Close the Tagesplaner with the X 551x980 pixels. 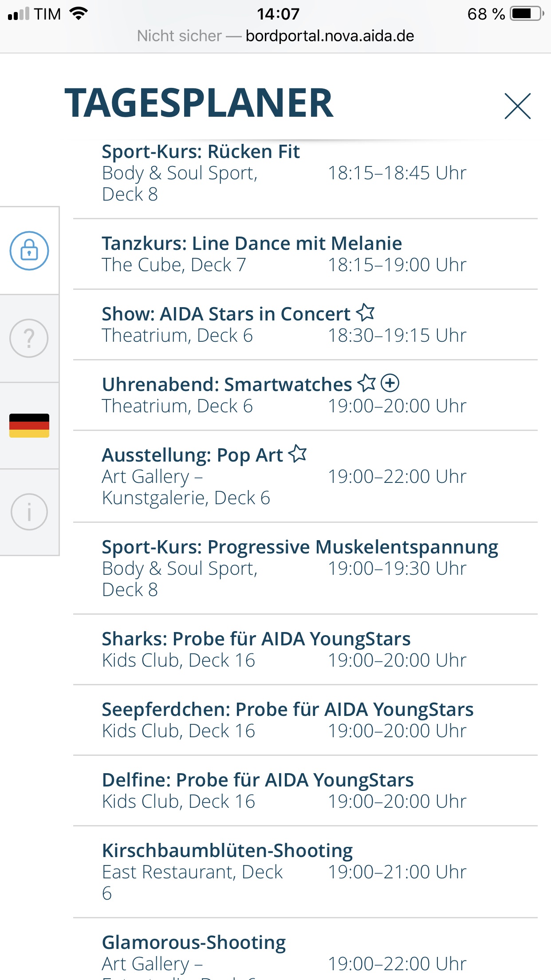coord(517,106)
